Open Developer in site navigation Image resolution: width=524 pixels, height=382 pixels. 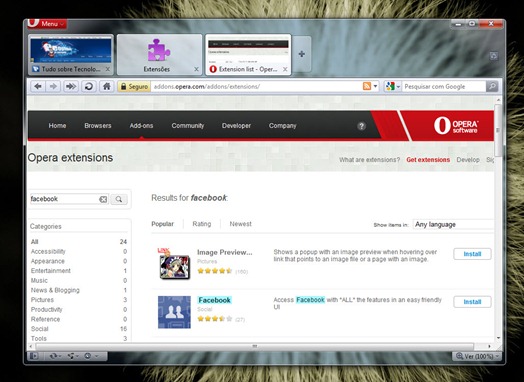pos(236,126)
